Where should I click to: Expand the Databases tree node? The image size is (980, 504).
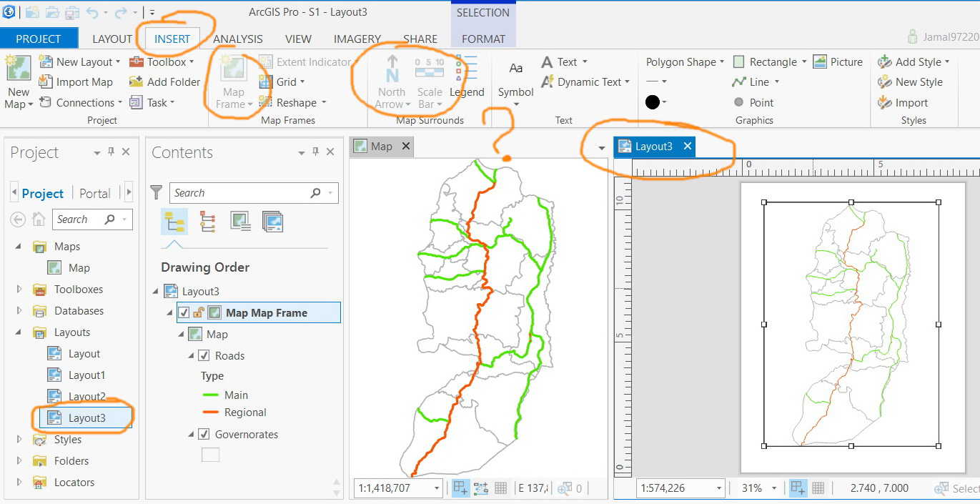[x=19, y=311]
